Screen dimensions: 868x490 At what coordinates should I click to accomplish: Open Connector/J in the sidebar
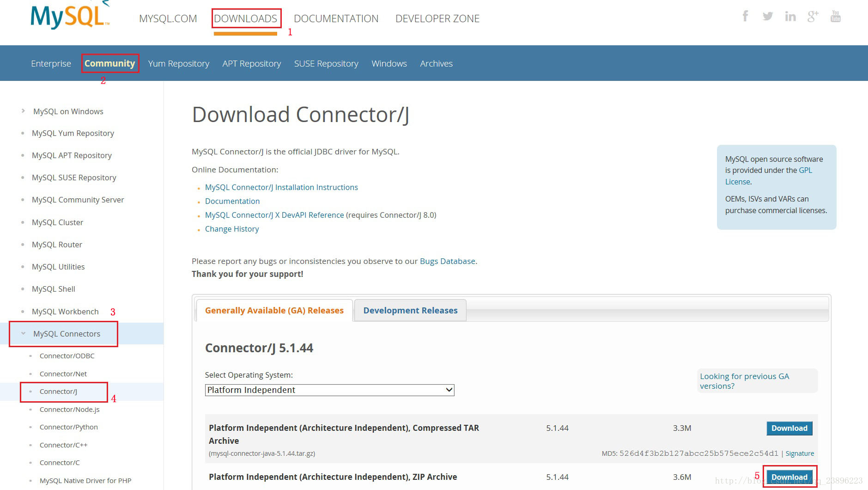point(58,392)
